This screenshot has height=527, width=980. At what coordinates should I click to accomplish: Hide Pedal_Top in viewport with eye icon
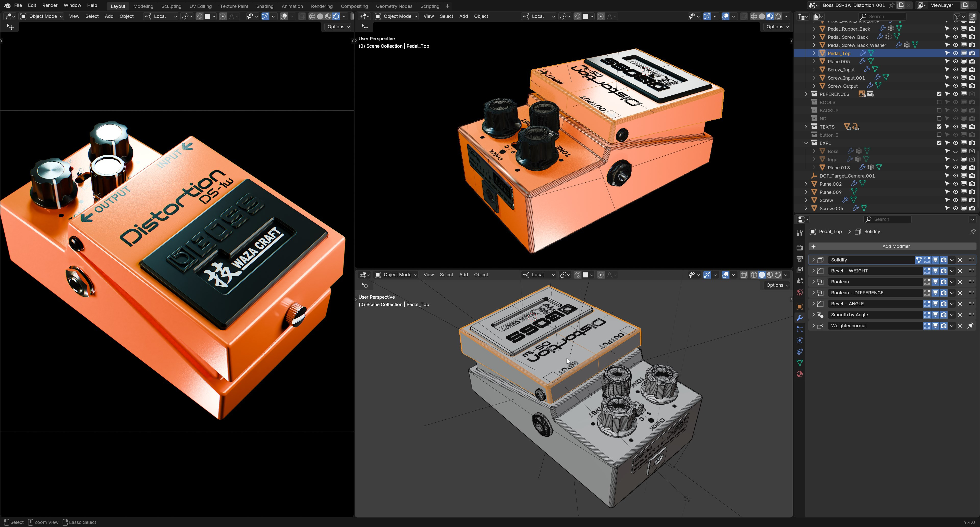tap(955, 53)
